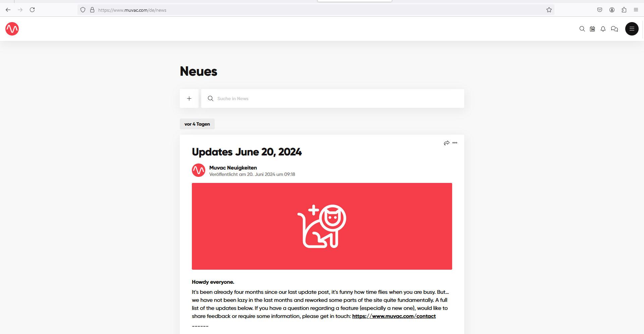Show notifications via the bell icon
This screenshot has height=334, width=644.
coord(603,29)
